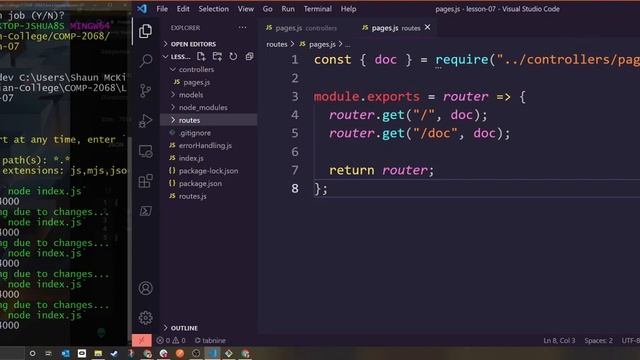The height and width of the screenshot is (360, 640).
Task: Open the Explorer view in activity bar
Action: (145, 31)
